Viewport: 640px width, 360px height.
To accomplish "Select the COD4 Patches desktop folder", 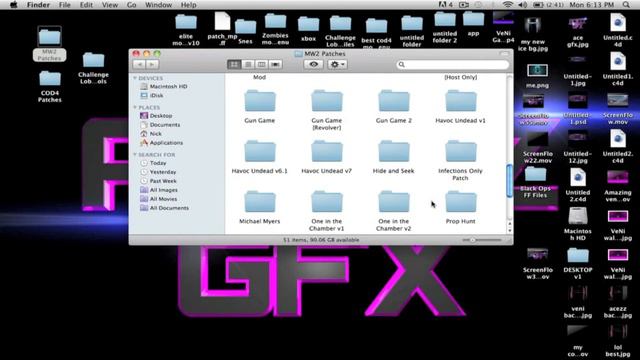I will point(50,87).
